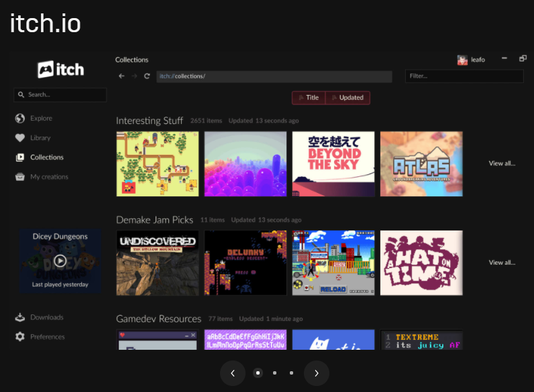The height and width of the screenshot is (392, 534).
Task: Sort collections by Title
Action: coord(309,98)
